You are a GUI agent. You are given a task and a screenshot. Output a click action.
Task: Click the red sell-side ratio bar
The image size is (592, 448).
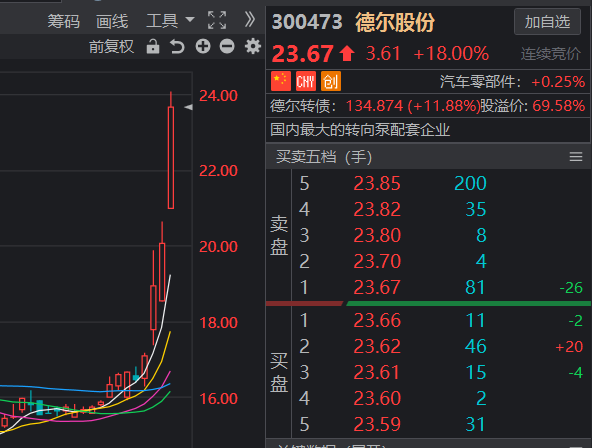[304, 303]
